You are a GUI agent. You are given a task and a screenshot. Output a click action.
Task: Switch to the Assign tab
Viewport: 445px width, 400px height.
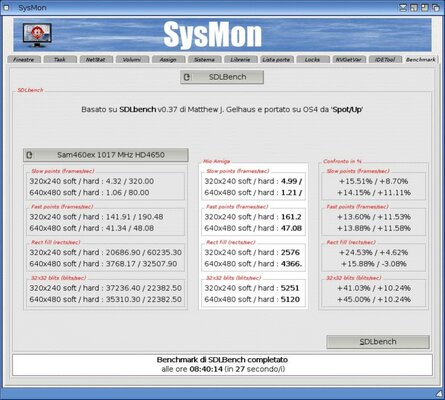click(168, 59)
